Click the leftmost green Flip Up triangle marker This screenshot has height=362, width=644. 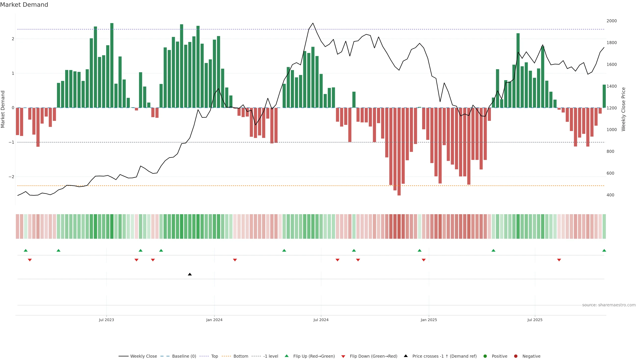(x=25, y=250)
